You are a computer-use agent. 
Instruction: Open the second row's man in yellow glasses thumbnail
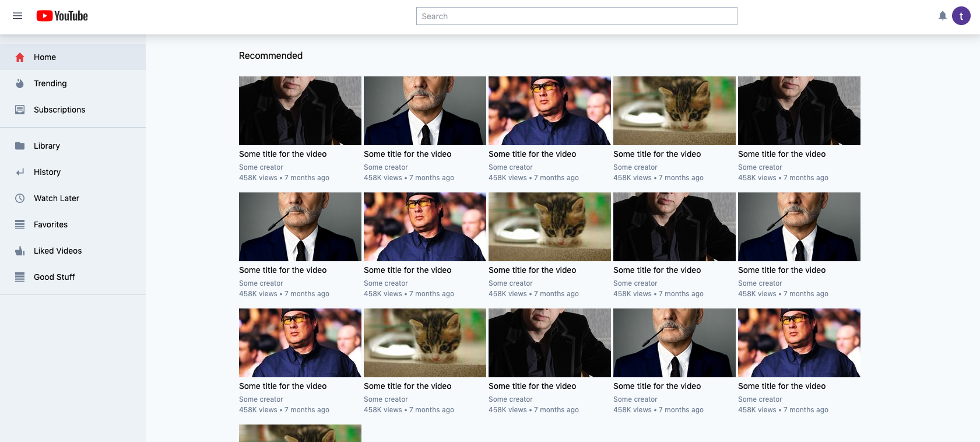click(x=425, y=227)
